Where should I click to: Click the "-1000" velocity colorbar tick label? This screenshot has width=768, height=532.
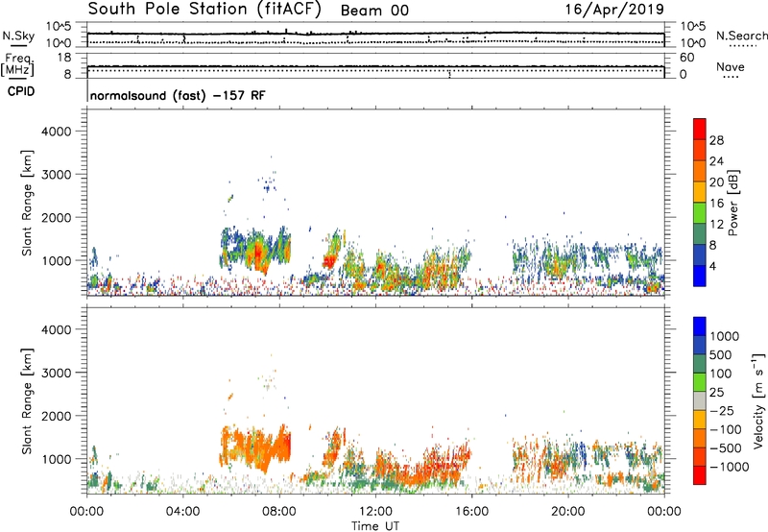click(729, 467)
